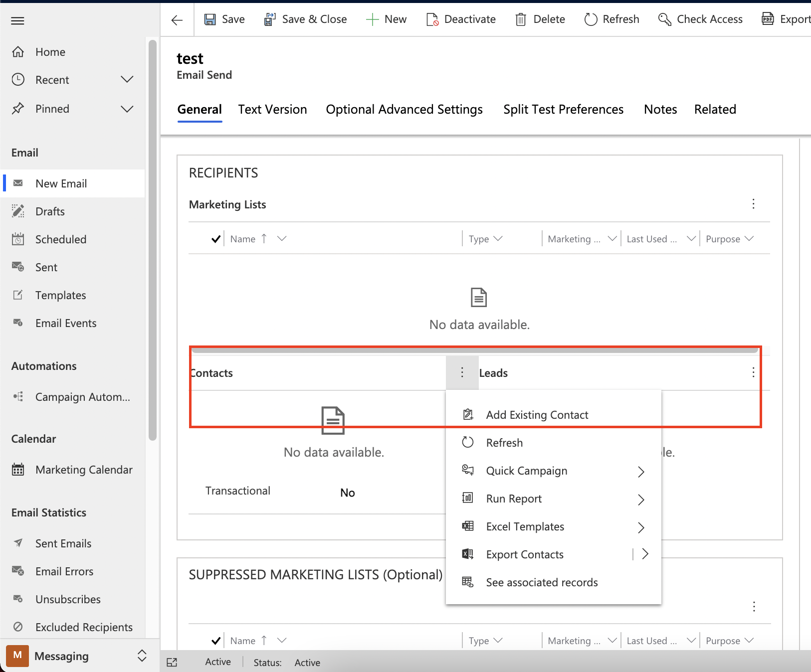Image resolution: width=811 pixels, height=672 pixels.
Task: Open Last Used column dropdown in Marketing Lists
Action: pos(691,239)
